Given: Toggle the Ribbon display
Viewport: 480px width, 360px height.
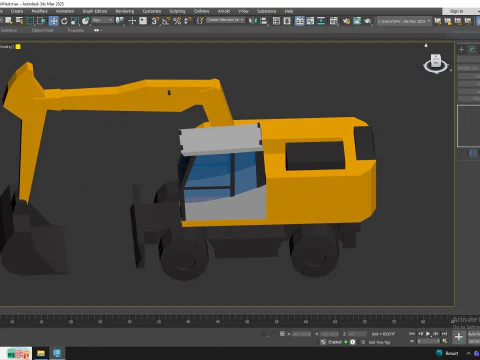Looking at the screenshot, I should pyautogui.click(x=300, y=21).
